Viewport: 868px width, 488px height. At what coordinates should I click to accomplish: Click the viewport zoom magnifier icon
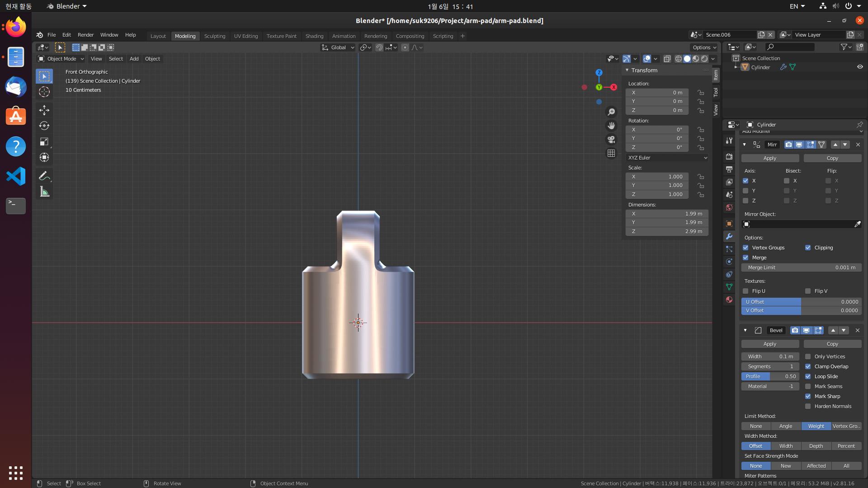click(611, 112)
